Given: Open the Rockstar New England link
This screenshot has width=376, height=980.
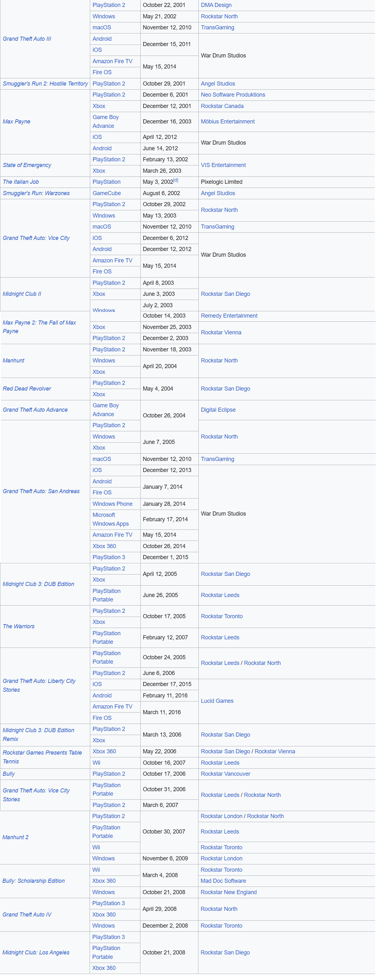Looking at the screenshot, I should coord(228,892).
